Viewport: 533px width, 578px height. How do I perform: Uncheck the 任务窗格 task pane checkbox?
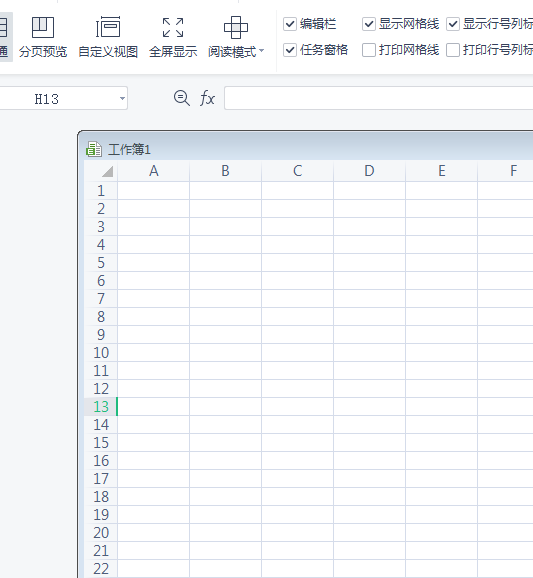click(x=290, y=50)
